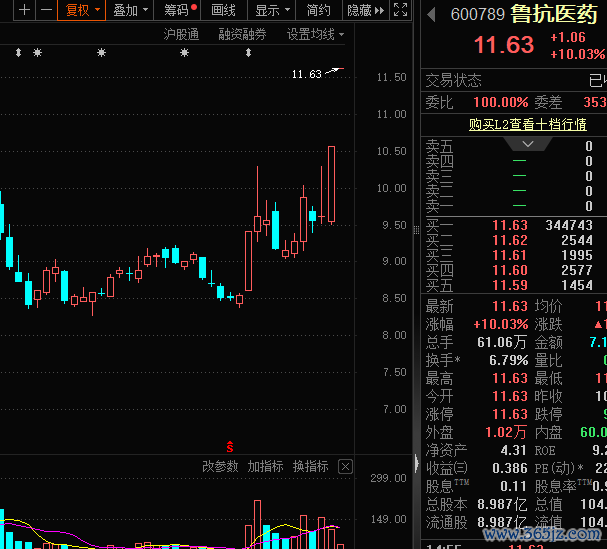Click stock name 鲁抗医药

click(x=554, y=14)
